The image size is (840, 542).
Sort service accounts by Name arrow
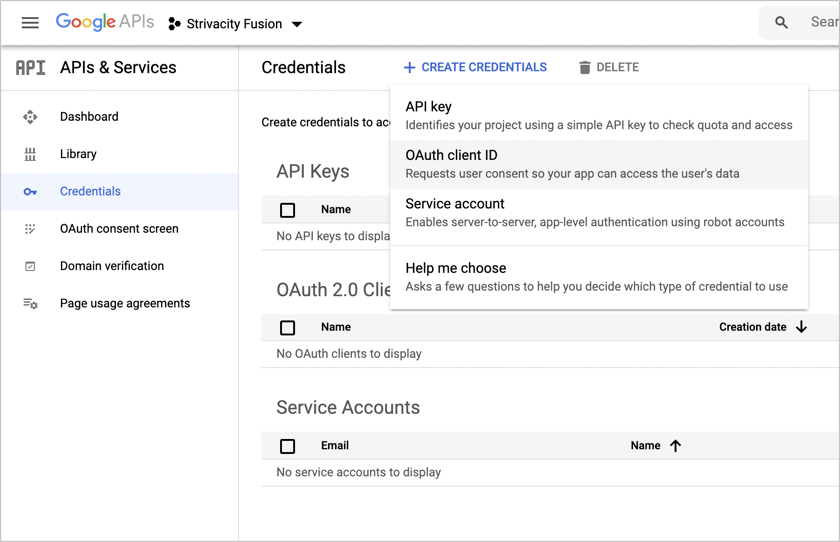pos(675,446)
